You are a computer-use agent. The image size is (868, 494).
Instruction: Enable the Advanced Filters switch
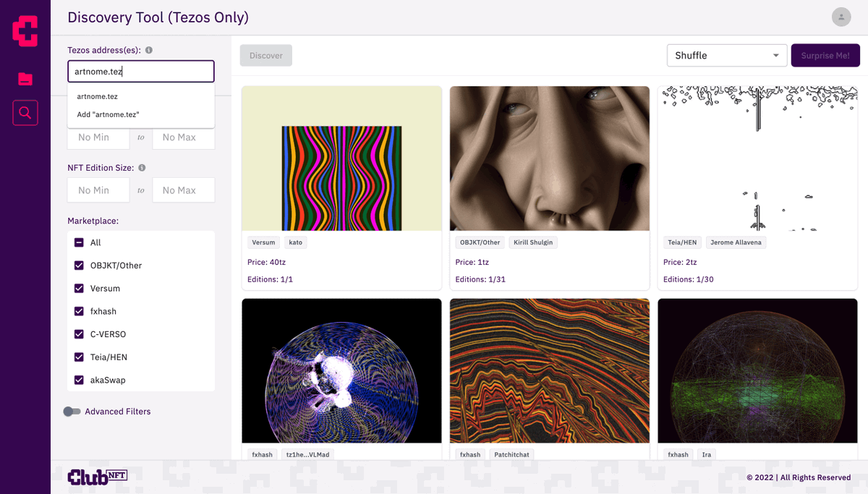click(72, 412)
